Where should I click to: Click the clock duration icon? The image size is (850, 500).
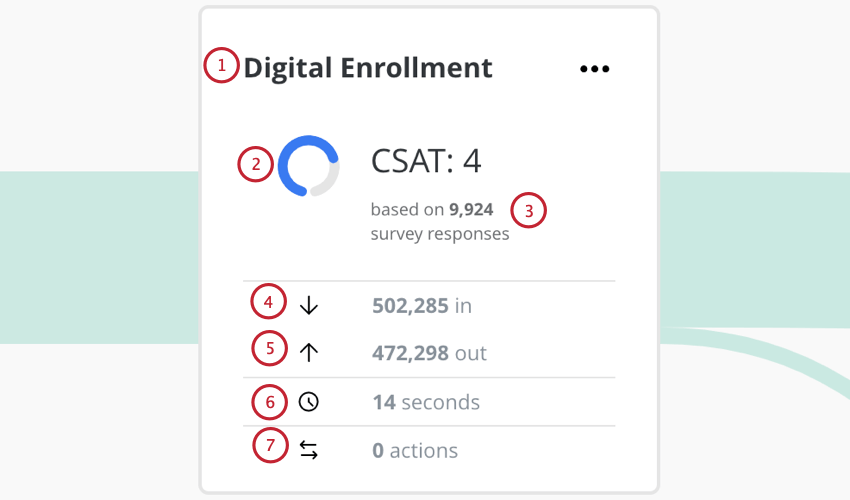click(x=308, y=402)
